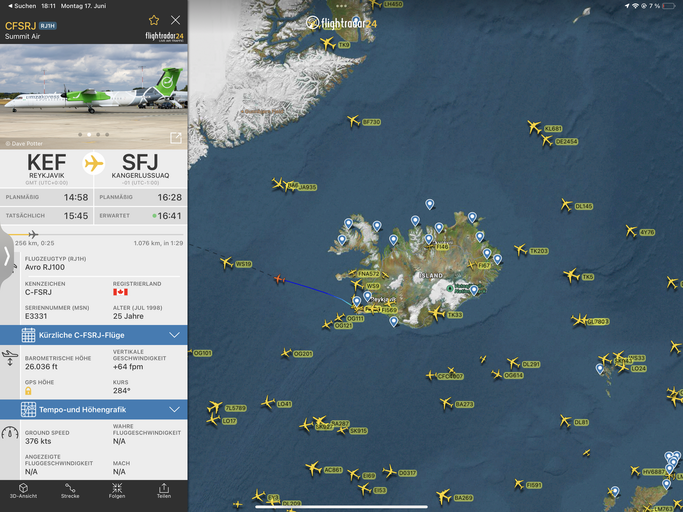Tap the battery status indicator
Screen dimensions: 683x512
669,6
